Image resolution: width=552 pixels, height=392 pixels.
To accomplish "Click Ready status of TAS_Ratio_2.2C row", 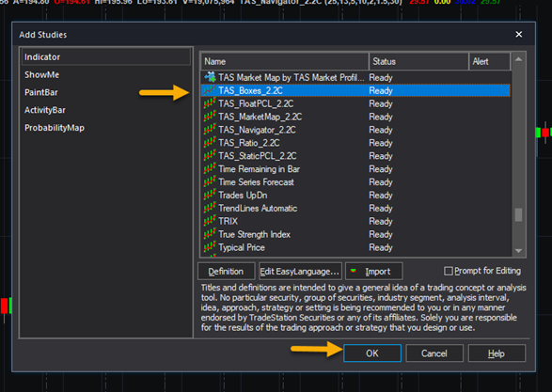I will pos(381,143).
